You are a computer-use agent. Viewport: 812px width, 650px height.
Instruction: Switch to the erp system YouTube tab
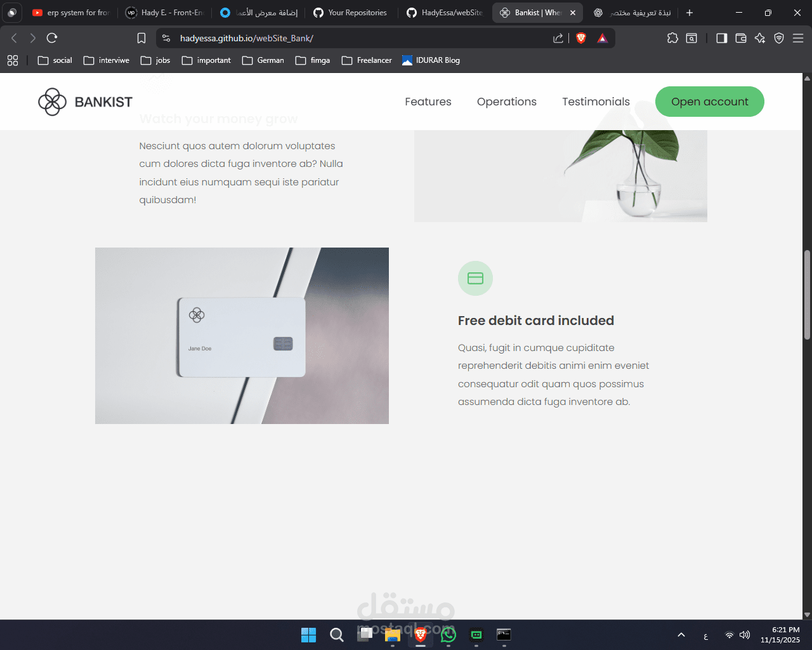tap(71, 13)
